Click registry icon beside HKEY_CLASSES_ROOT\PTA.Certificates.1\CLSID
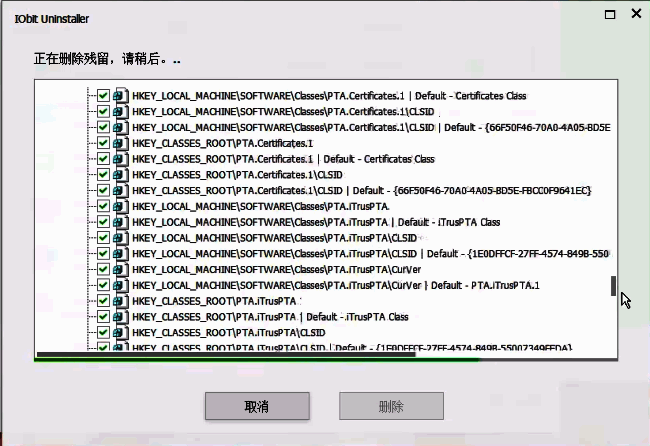 [x=121, y=175]
